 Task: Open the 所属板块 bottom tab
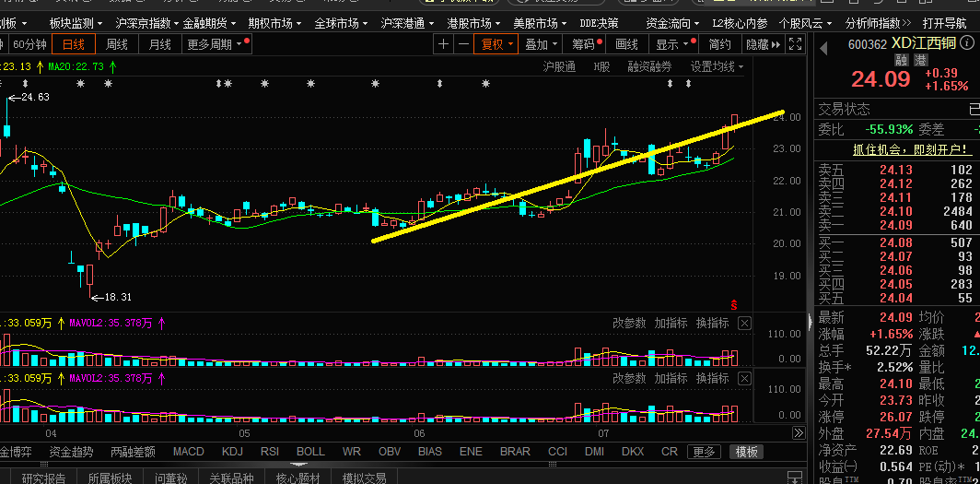click(110, 478)
